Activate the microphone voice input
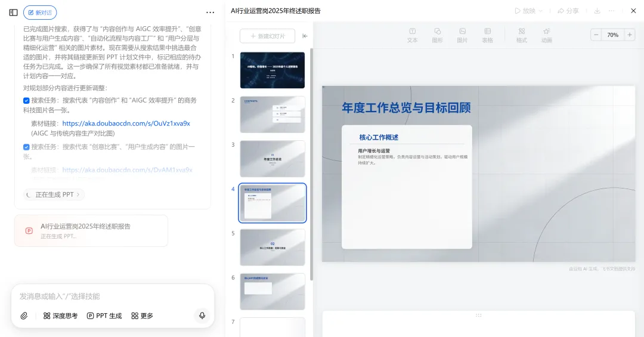This screenshot has height=337, width=644. (202, 315)
